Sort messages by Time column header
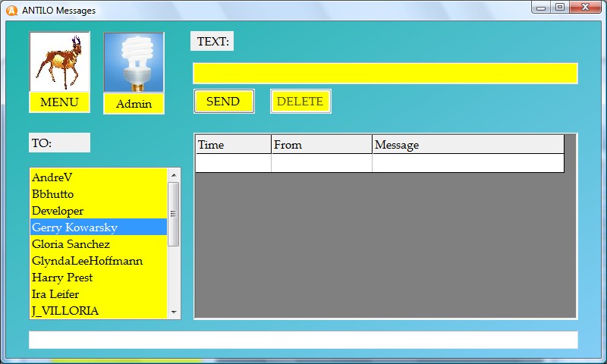The image size is (607, 364). [233, 145]
